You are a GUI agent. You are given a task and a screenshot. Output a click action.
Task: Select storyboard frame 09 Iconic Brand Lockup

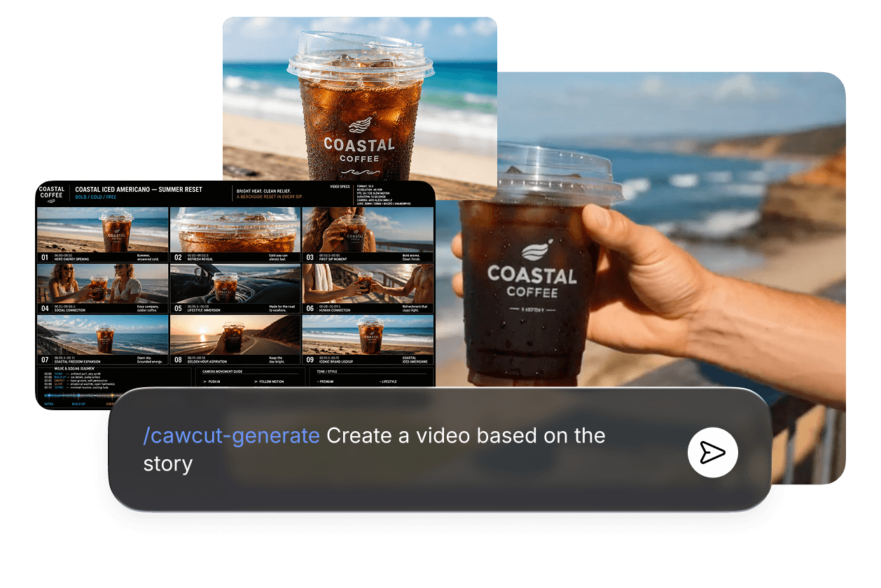(368, 339)
